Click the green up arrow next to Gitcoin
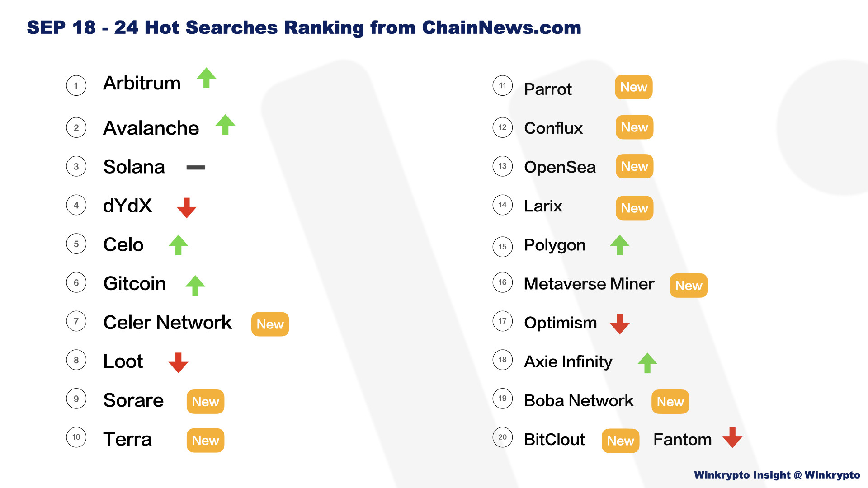The image size is (868, 488). coord(195,286)
